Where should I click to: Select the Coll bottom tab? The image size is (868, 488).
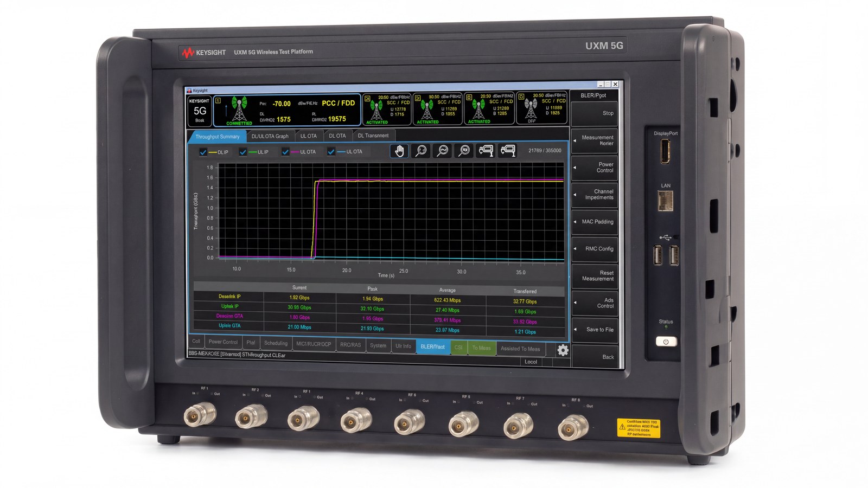196,342
